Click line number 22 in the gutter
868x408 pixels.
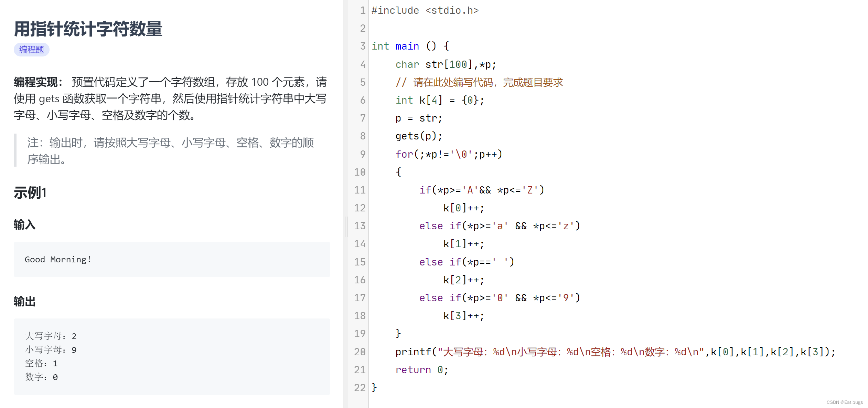tap(360, 387)
